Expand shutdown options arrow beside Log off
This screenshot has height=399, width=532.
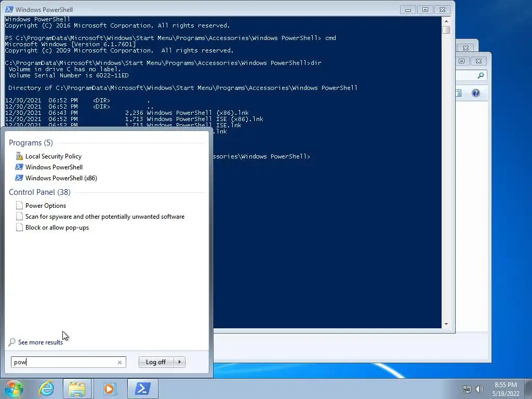(179, 362)
